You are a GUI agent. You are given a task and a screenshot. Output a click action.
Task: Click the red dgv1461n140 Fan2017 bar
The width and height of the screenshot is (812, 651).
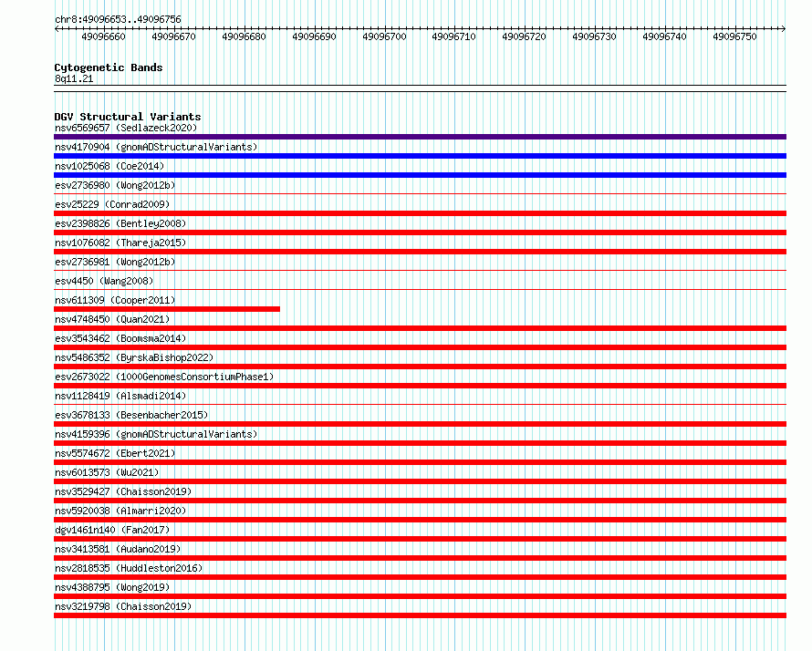pyautogui.click(x=420, y=539)
